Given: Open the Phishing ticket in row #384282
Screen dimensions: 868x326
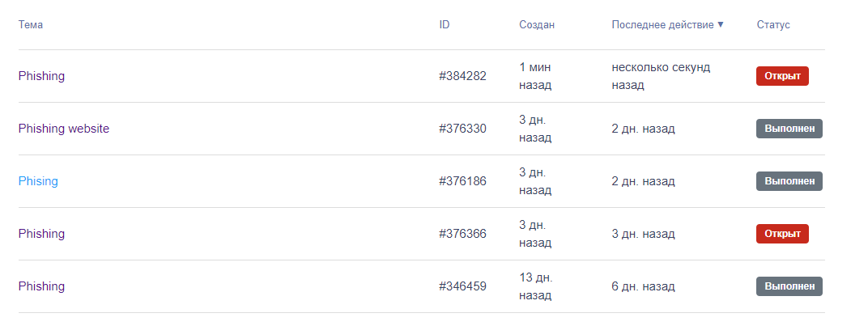Looking at the screenshot, I should pyautogui.click(x=41, y=76).
